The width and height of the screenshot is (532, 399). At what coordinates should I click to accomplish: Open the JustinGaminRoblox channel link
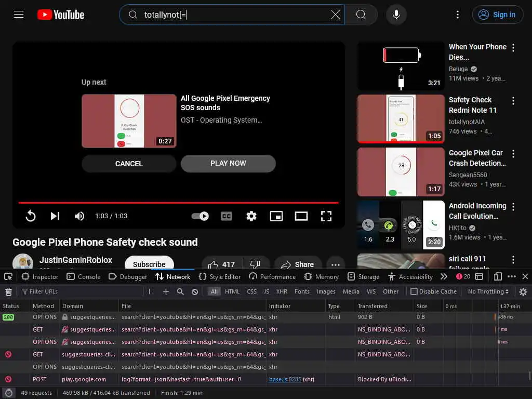point(76,260)
